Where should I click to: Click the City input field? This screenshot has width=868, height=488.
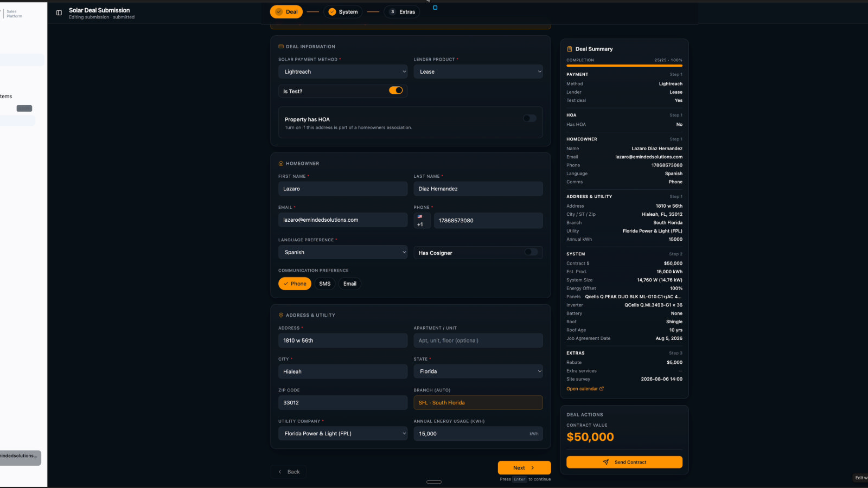click(343, 371)
